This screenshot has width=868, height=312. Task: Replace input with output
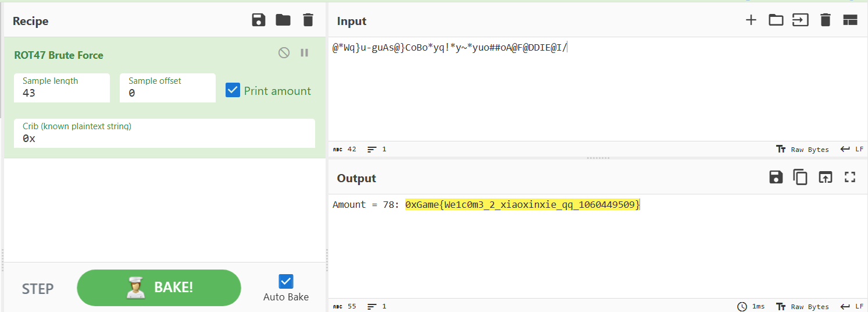825,178
